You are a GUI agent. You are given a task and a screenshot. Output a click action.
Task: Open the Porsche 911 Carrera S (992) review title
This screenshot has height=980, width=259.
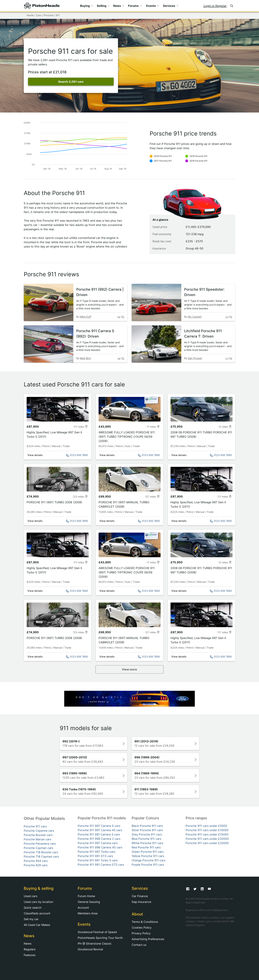[95, 333]
